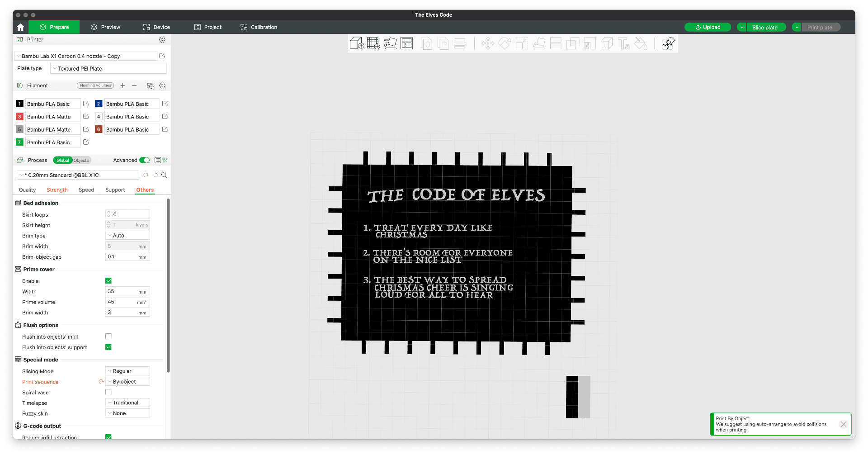
Task: Click the Add object cube icon
Action: point(357,43)
